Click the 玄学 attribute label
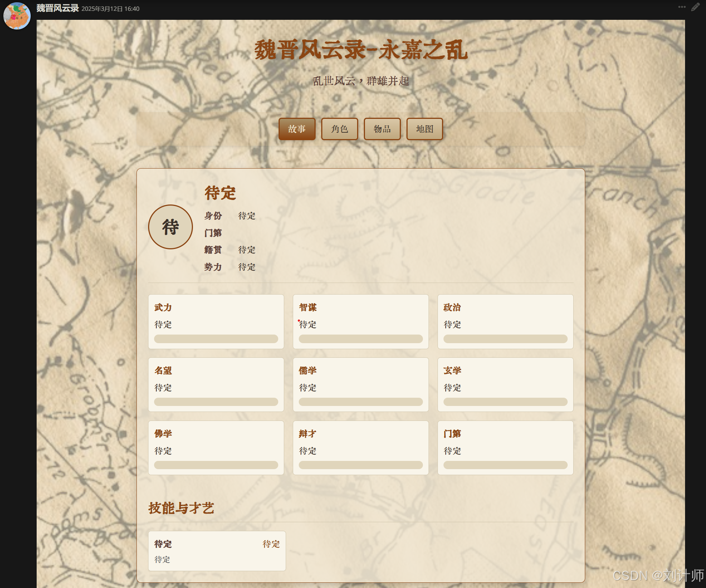 (452, 371)
